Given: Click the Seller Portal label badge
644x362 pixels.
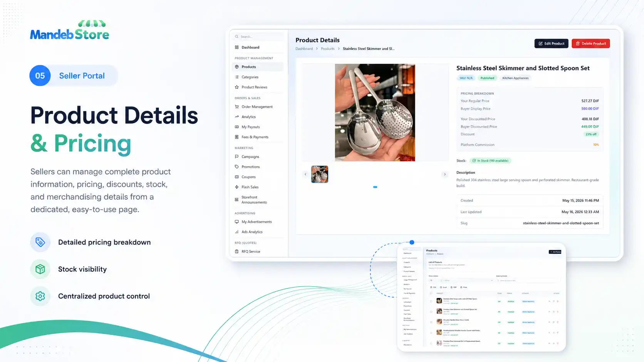Looking at the screenshot, I should 74,75.
